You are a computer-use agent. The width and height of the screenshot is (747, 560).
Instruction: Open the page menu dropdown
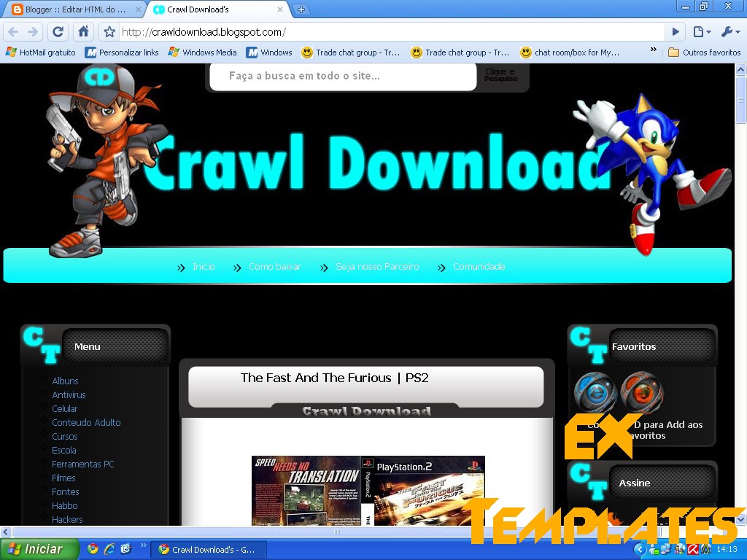[701, 32]
